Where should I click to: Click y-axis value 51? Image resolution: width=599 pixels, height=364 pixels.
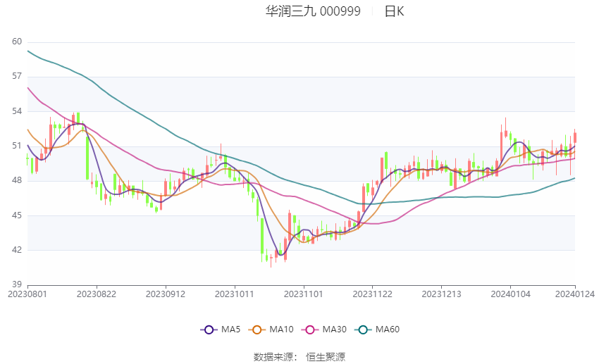pos(17,146)
